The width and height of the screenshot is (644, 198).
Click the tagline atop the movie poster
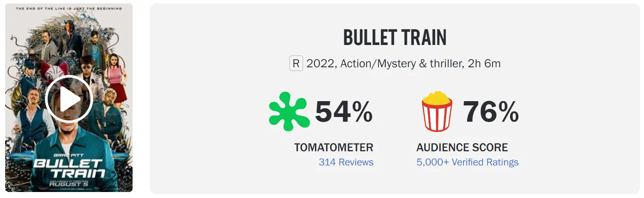69,8
